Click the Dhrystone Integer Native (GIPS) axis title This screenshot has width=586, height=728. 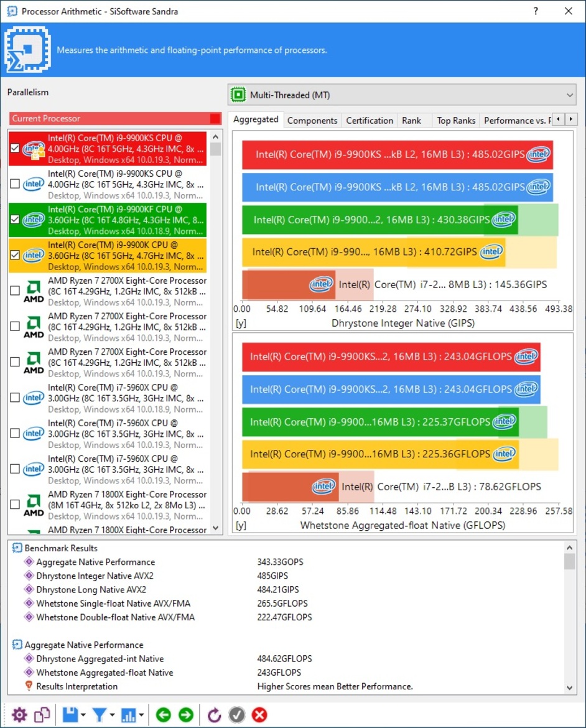[x=403, y=323]
